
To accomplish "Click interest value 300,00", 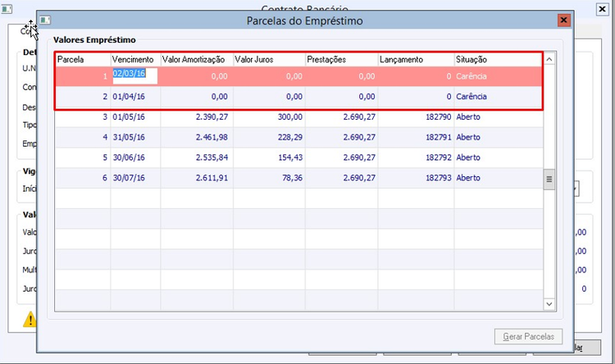I will coord(290,117).
